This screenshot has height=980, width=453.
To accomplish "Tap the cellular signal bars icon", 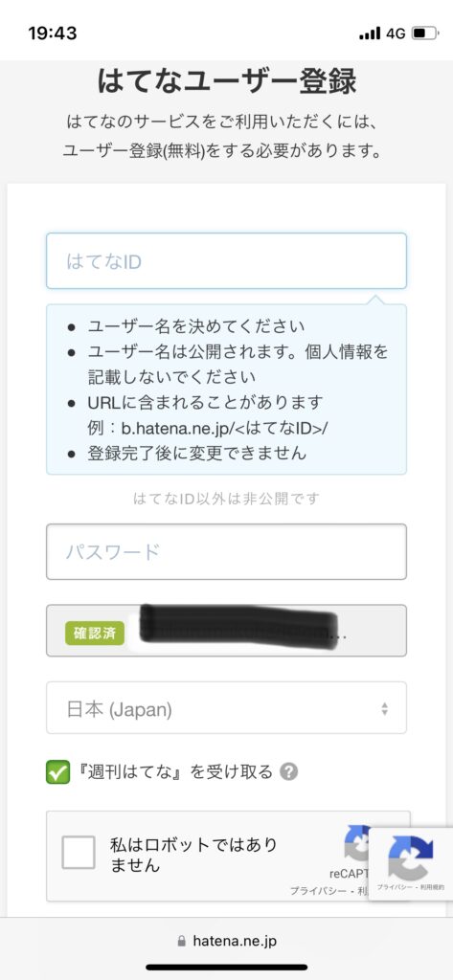I will coord(370,33).
